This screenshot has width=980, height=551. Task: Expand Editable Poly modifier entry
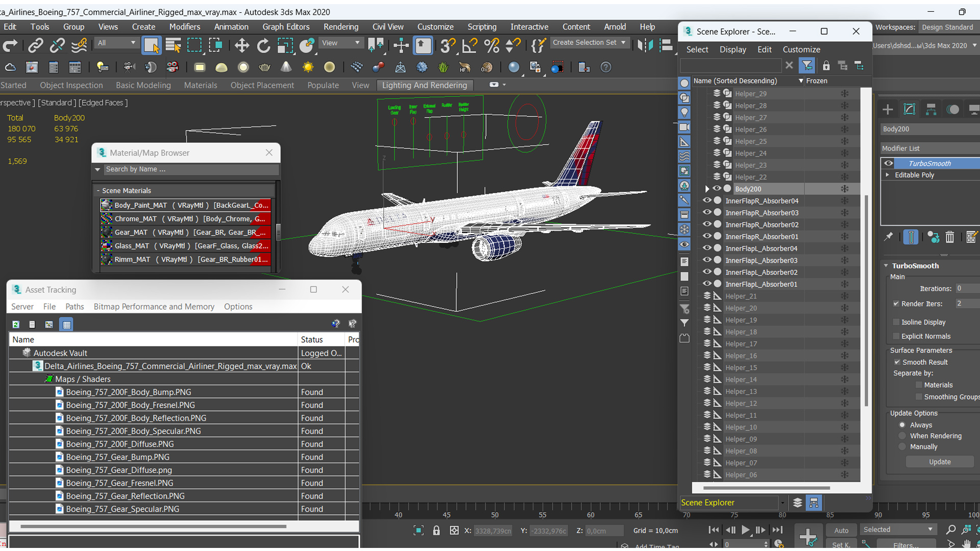pos(888,175)
